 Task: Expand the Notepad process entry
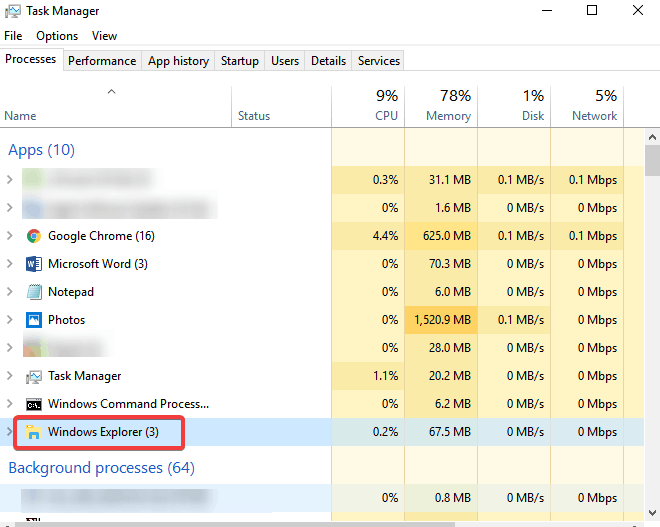pos(10,292)
